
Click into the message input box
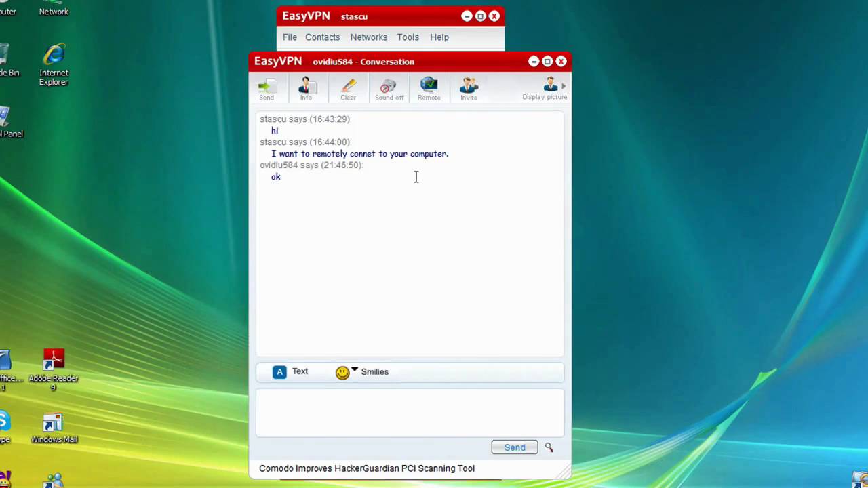coord(410,412)
